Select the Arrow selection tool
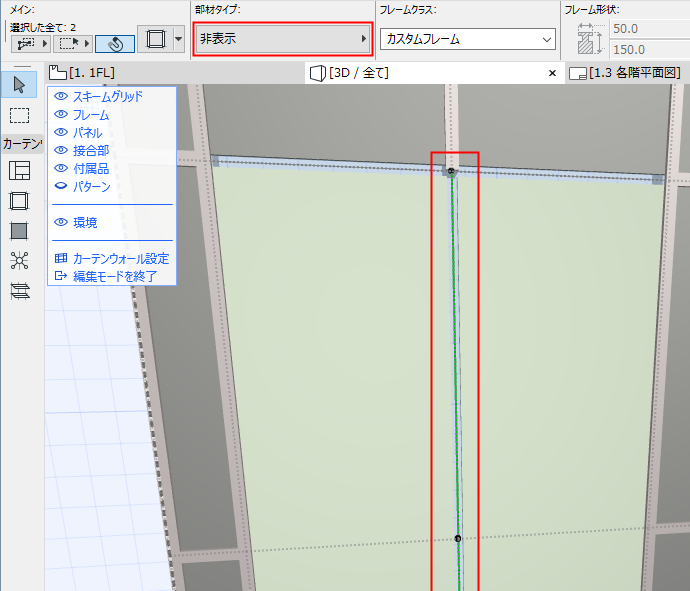 pyautogui.click(x=19, y=85)
